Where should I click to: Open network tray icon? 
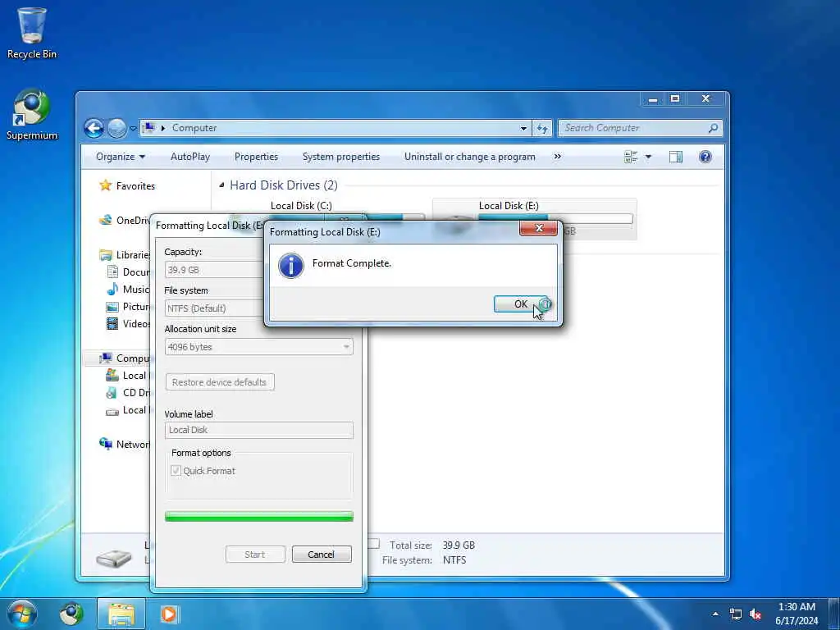pyautogui.click(x=736, y=614)
